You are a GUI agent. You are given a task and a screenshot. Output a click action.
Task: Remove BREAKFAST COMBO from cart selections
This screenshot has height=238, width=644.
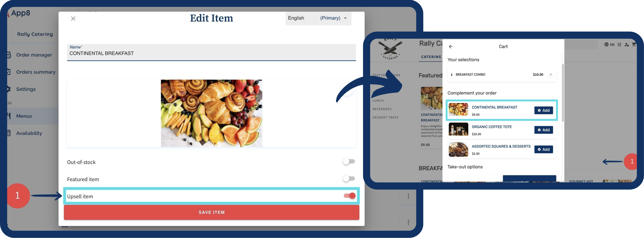pos(551,75)
